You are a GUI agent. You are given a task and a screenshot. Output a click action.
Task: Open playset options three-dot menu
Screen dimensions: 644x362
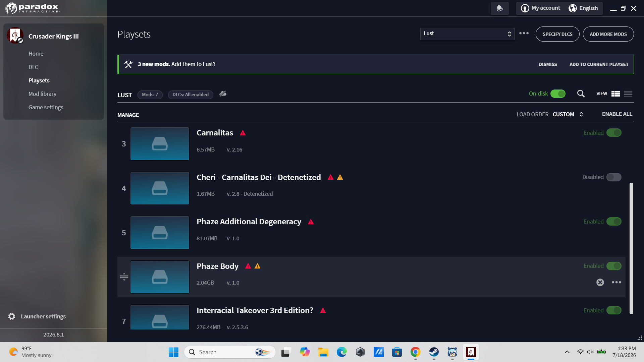(524, 34)
